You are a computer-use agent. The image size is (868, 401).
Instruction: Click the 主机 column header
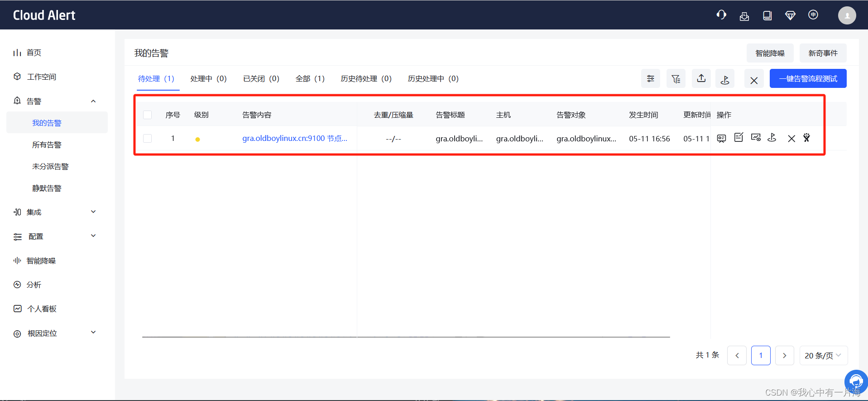click(x=504, y=115)
